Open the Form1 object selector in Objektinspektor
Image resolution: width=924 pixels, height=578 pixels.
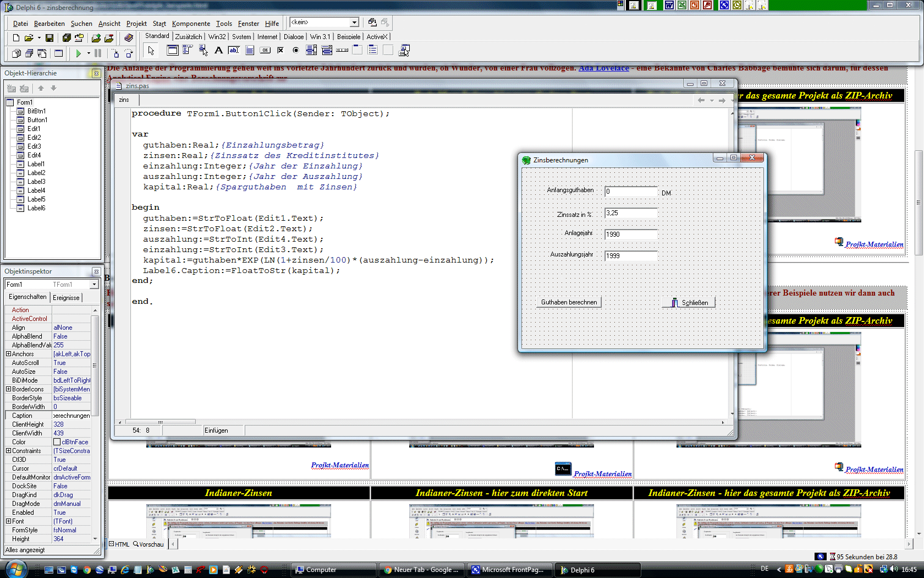(94, 285)
